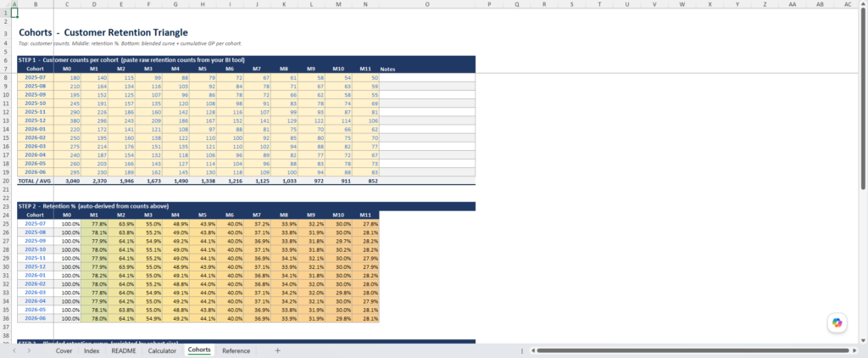Select column AC header
This screenshot has width=868, height=358.
[x=848, y=4]
